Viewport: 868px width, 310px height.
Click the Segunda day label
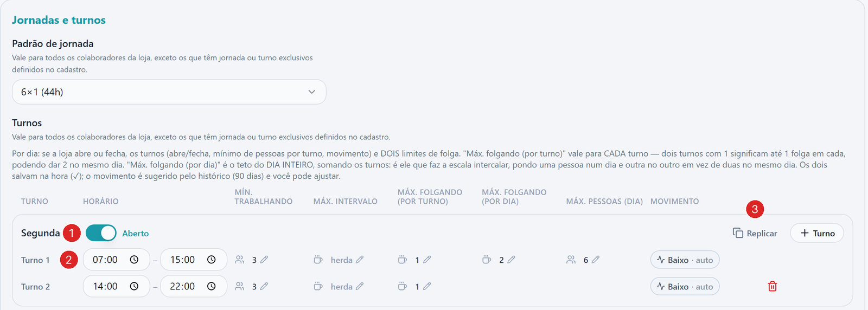41,233
